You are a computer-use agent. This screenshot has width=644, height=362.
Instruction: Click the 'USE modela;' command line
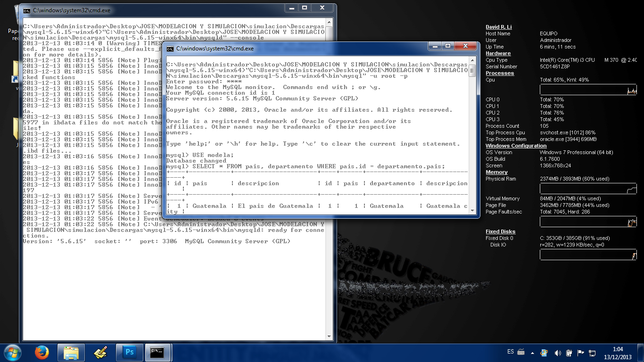pos(200,155)
